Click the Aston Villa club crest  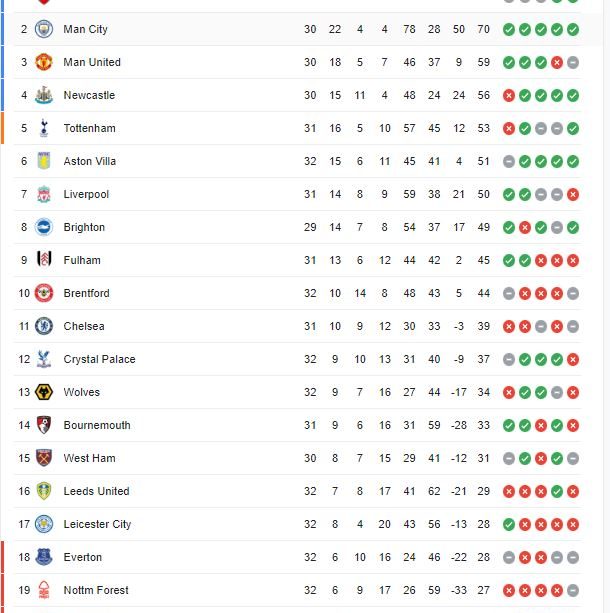click(x=43, y=161)
